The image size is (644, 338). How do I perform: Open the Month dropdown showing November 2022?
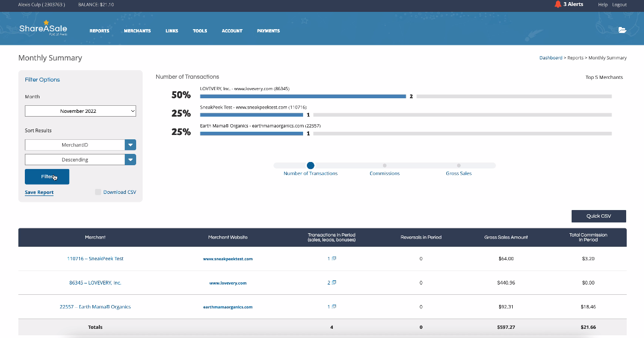[x=81, y=111]
